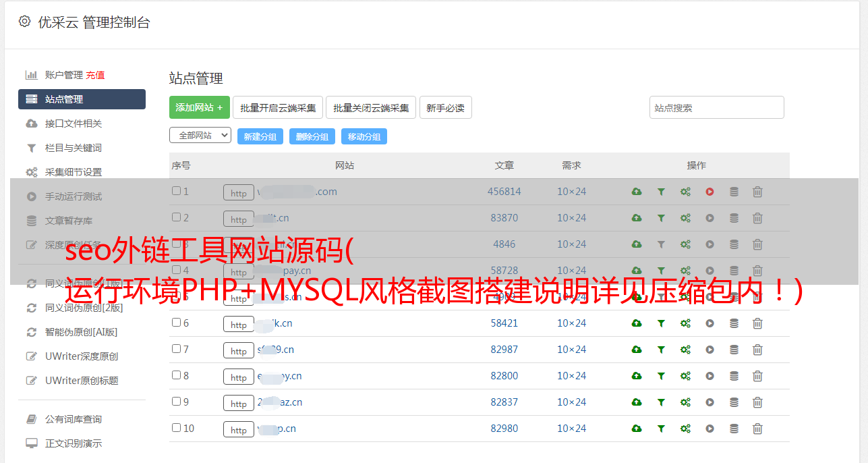Viewport: 868px width, 463px height.
Task: Open 正文识别演示 in the sidebar
Action: [x=73, y=443]
